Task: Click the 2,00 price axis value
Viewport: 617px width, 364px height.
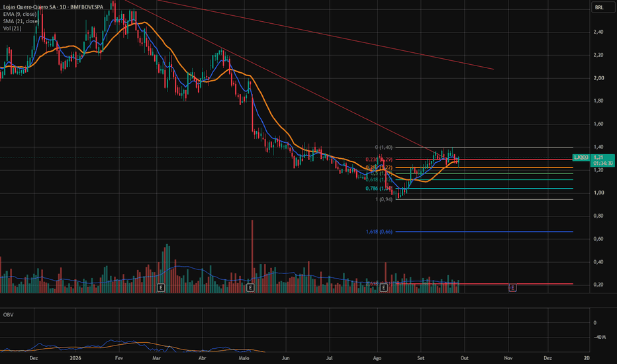Action: click(598, 78)
